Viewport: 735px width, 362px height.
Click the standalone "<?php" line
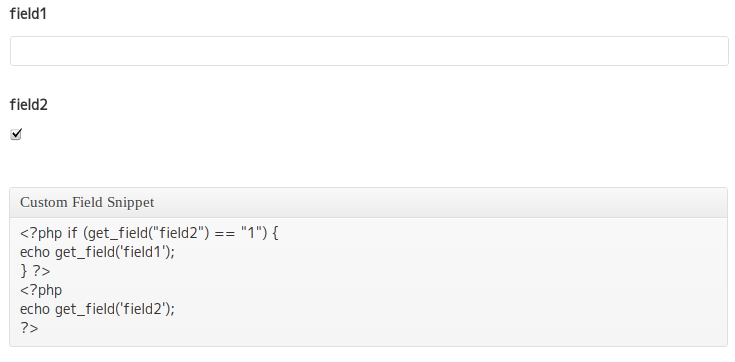[x=41, y=291]
